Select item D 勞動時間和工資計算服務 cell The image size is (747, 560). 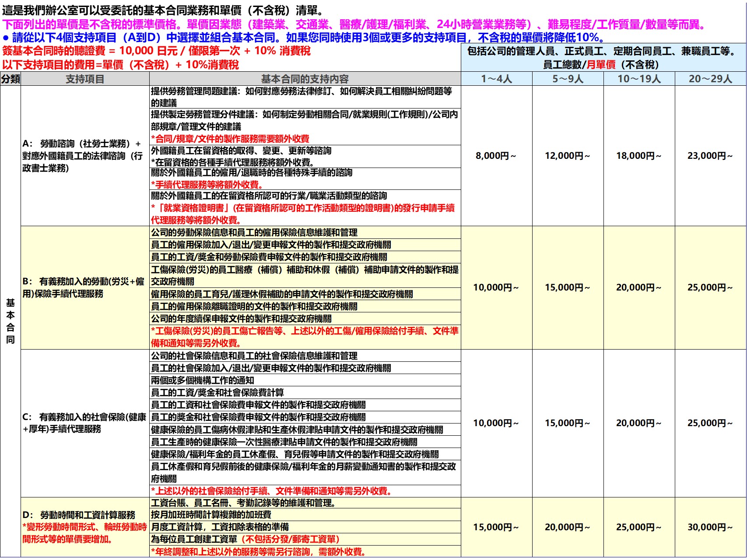click(x=85, y=527)
